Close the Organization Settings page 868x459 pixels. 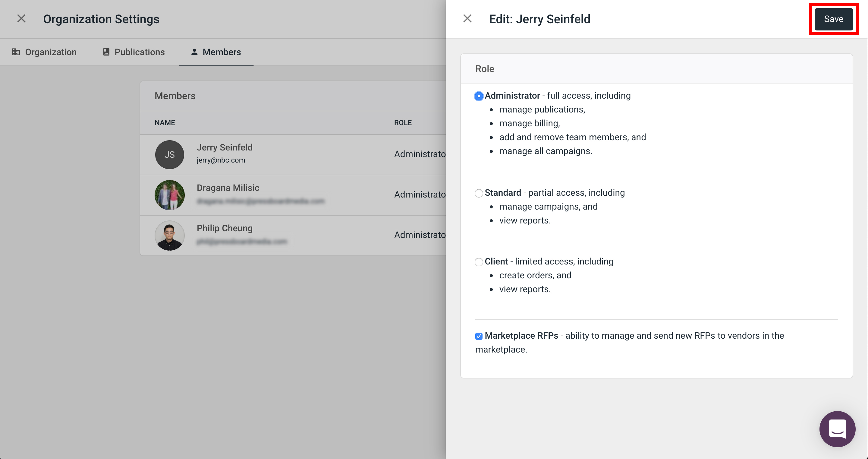[x=21, y=19]
